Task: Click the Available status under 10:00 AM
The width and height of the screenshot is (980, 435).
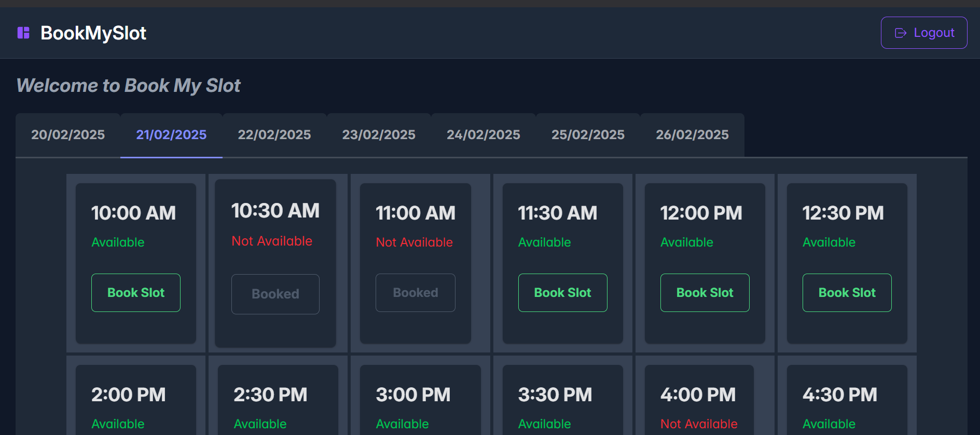Action: tap(118, 242)
